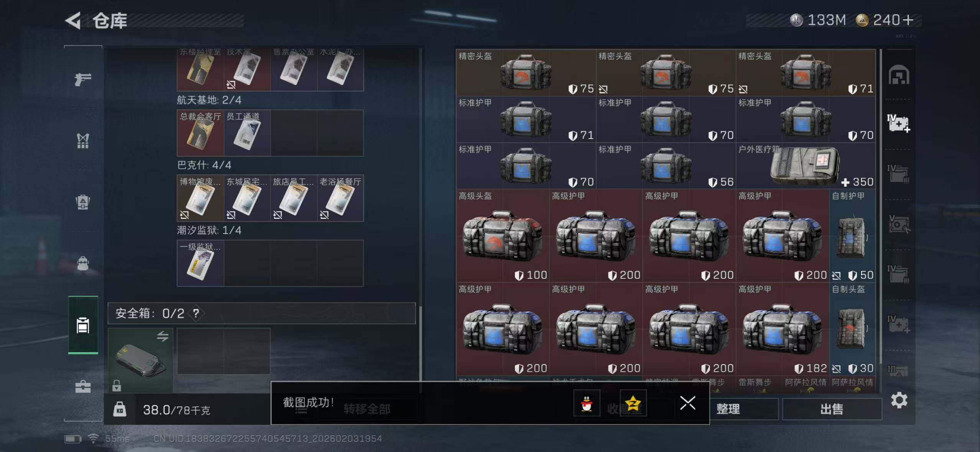
Task: Share screenshot via QQ penguin icon
Action: click(x=587, y=403)
